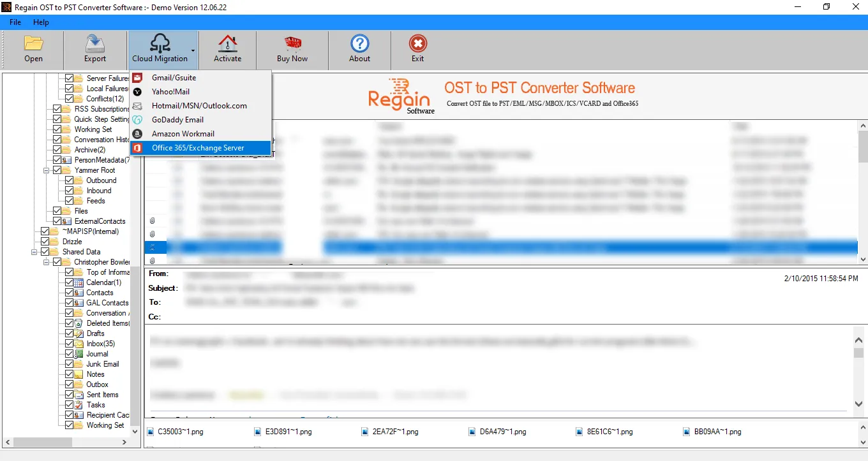Click the Activate toolbar icon
868x461 pixels.
pos(227,43)
